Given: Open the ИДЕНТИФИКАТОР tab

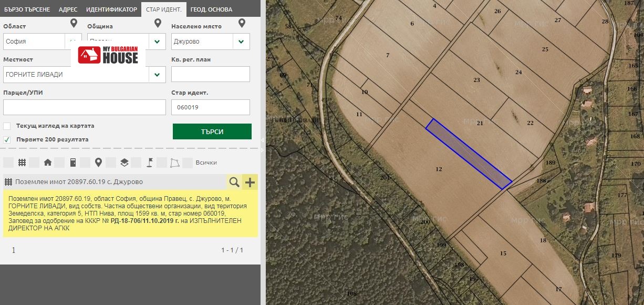Looking at the screenshot, I should pyautogui.click(x=111, y=9).
